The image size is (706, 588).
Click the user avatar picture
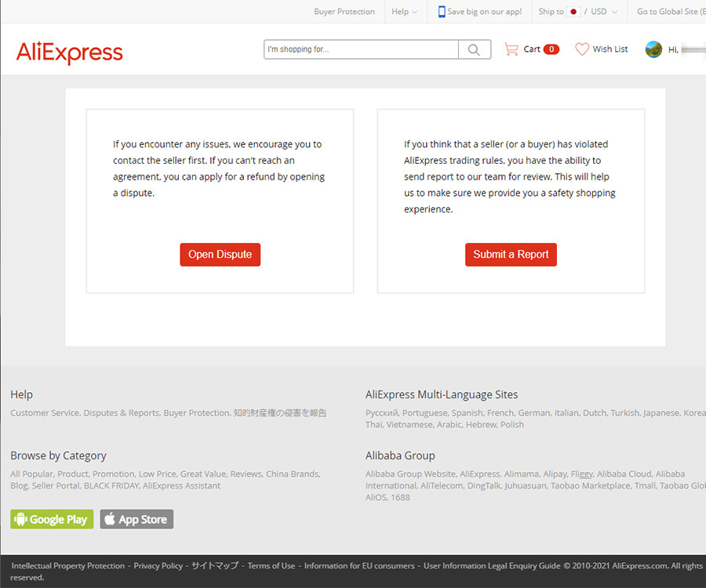653,49
